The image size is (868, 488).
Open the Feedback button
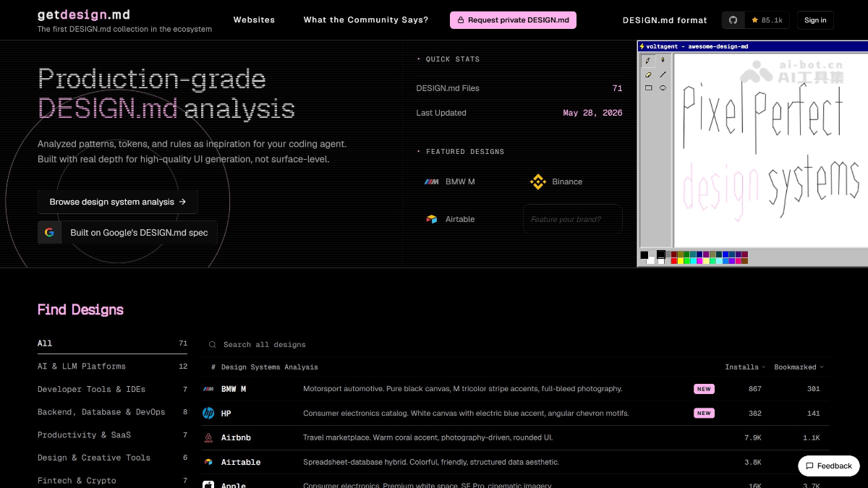(829, 466)
